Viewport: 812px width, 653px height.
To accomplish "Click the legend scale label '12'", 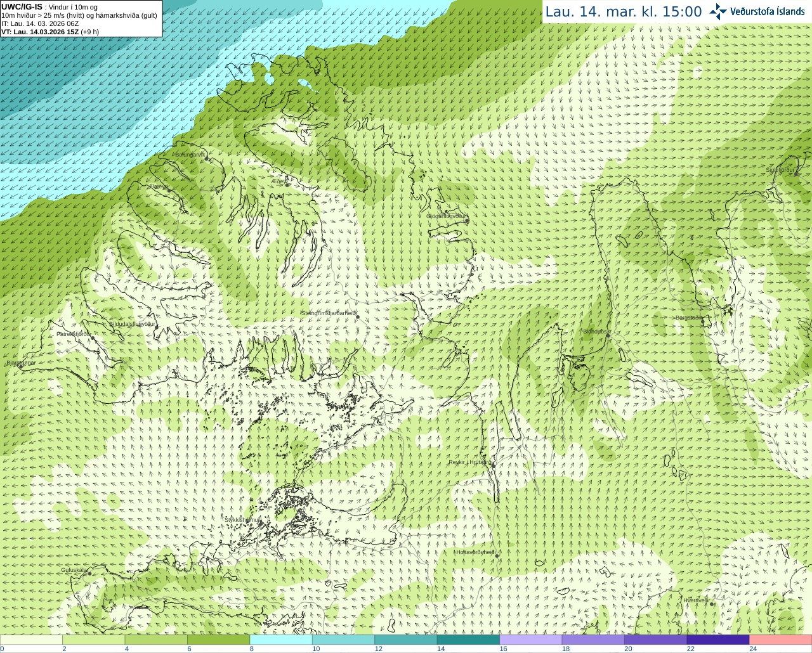I will pyautogui.click(x=378, y=649).
